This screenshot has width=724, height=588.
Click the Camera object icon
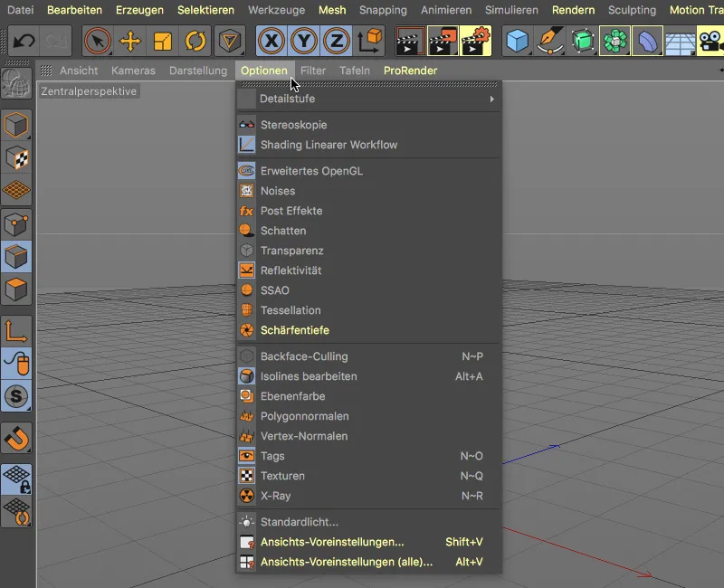[710, 41]
